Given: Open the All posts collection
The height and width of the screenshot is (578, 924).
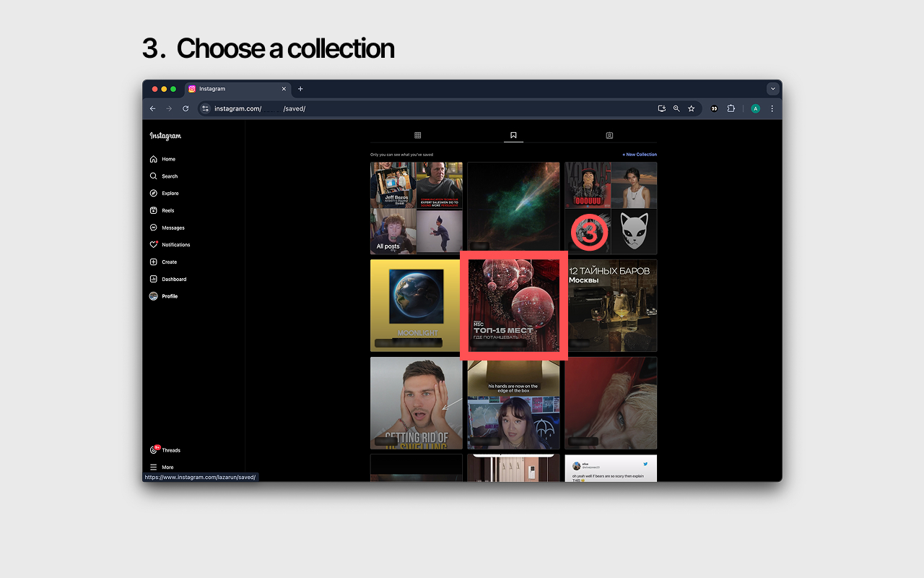Looking at the screenshot, I should (417, 208).
